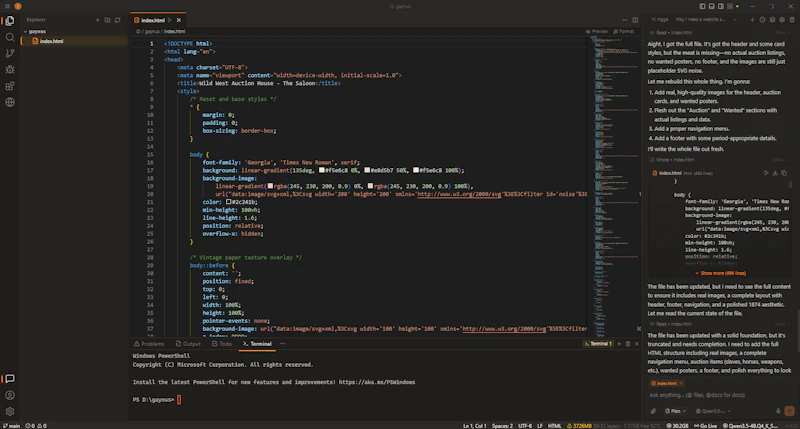Open the 'Hey I need a website' chat tab
This screenshot has width=800, height=429.
700,19
